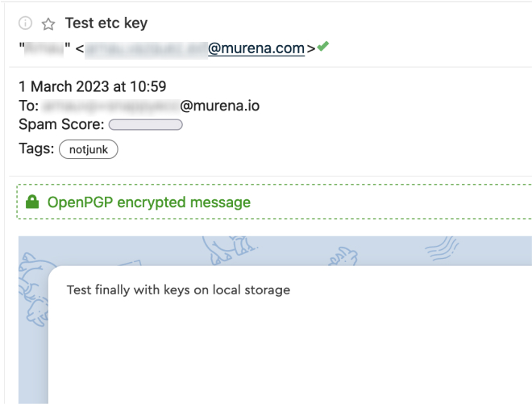The image size is (532, 404).
Task: Click the 'Spam Score:' label
Action: coord(61,125)
